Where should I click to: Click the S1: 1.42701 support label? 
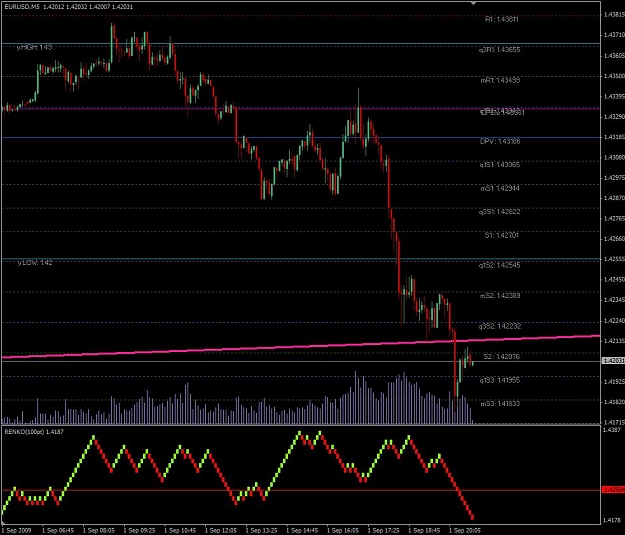coord(502,235)
